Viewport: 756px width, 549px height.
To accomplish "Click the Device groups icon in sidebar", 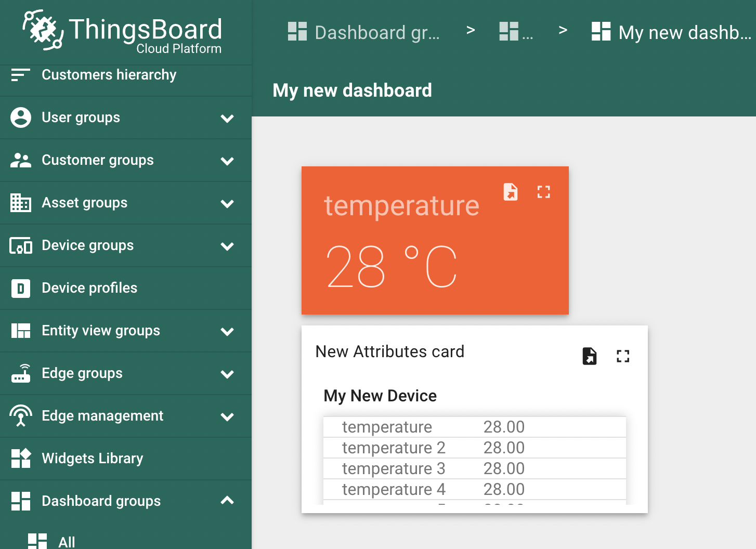I will (x=20, y=245).
